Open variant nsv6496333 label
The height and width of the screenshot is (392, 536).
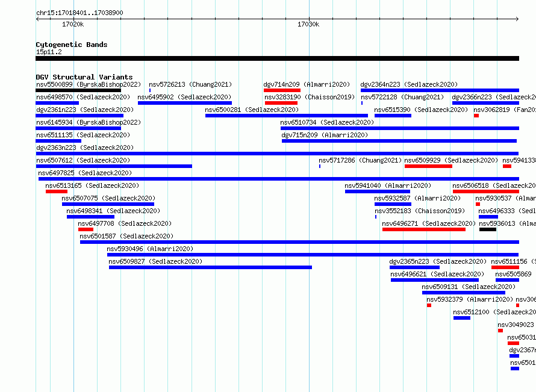(x=507, y=211)
